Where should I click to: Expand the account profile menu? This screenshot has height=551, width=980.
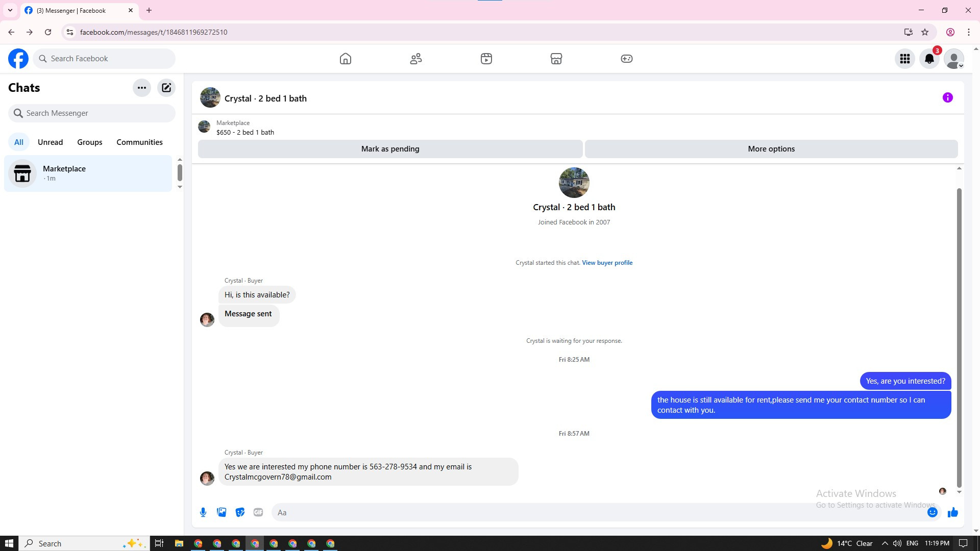click(954, 59)
